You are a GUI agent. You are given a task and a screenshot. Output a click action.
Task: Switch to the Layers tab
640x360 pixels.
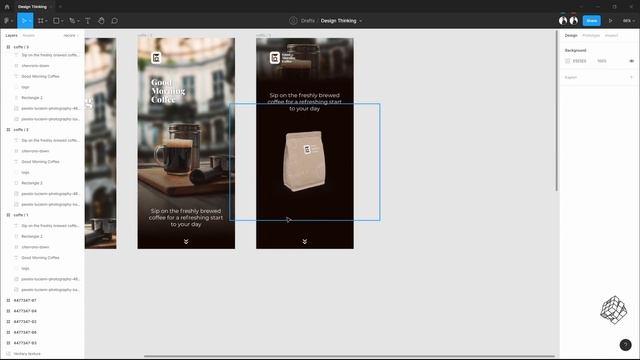(11, 36)
